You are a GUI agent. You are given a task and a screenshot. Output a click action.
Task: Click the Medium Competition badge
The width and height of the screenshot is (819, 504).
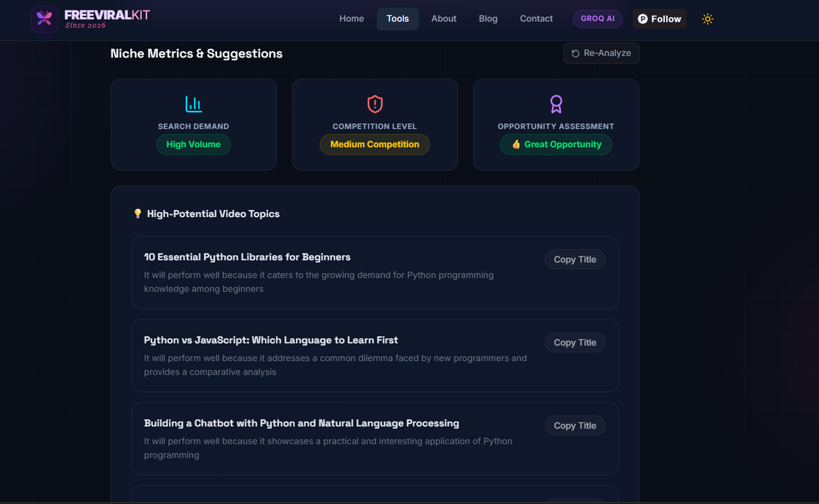click(x=375, y=145)
